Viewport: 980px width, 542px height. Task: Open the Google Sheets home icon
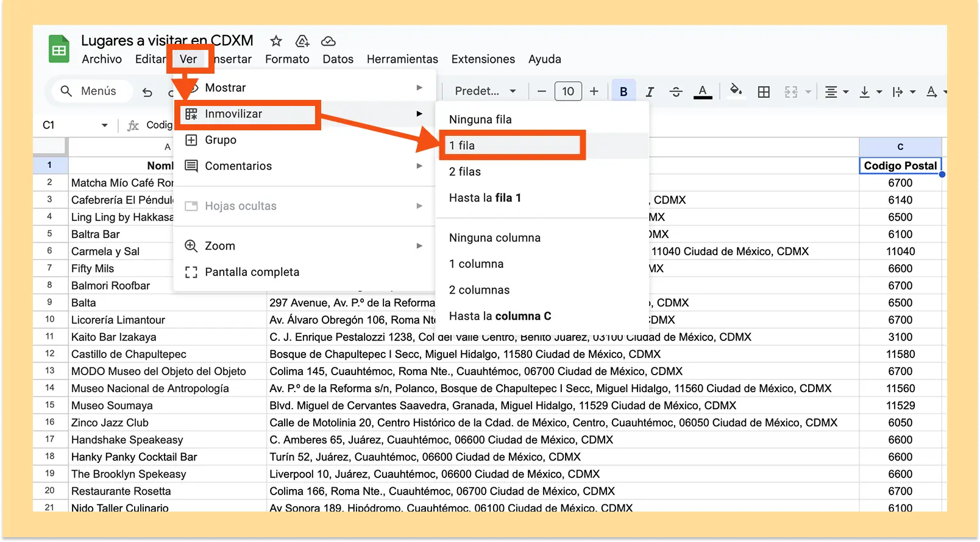pyautogui.click(x=59, y=49)
